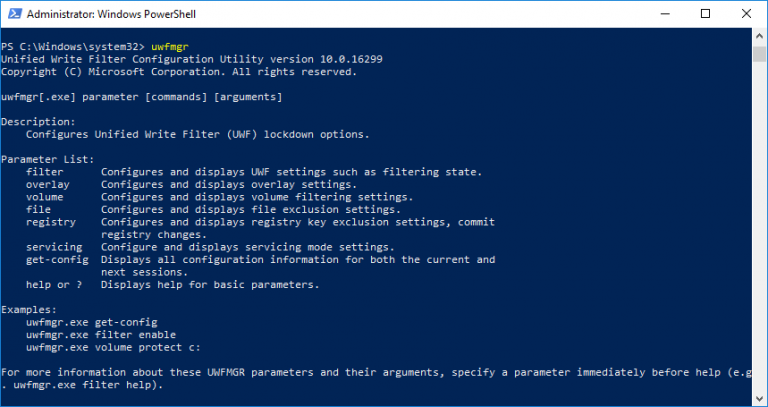Viewport: 768px width, 407px height.
Task: Click the 'overlay' parameter name in the list
Action: 48,184
